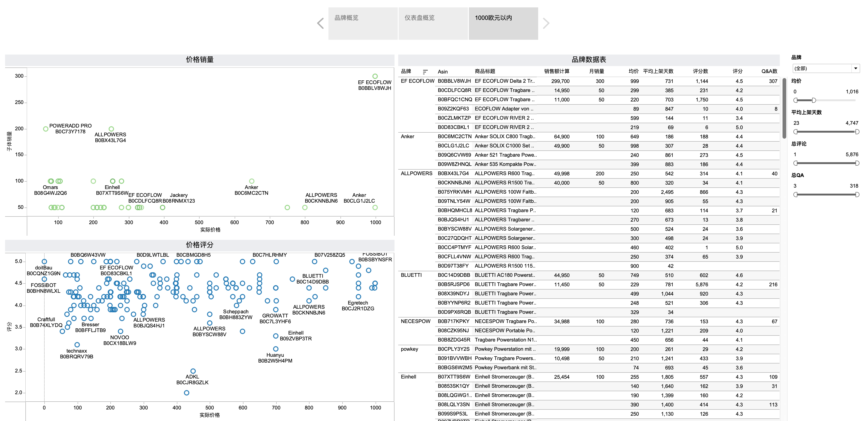The width and height of the screenshot is (868, 421).
Task: Click the lowest rating point at 2.0
Action: tap(186, 393)
